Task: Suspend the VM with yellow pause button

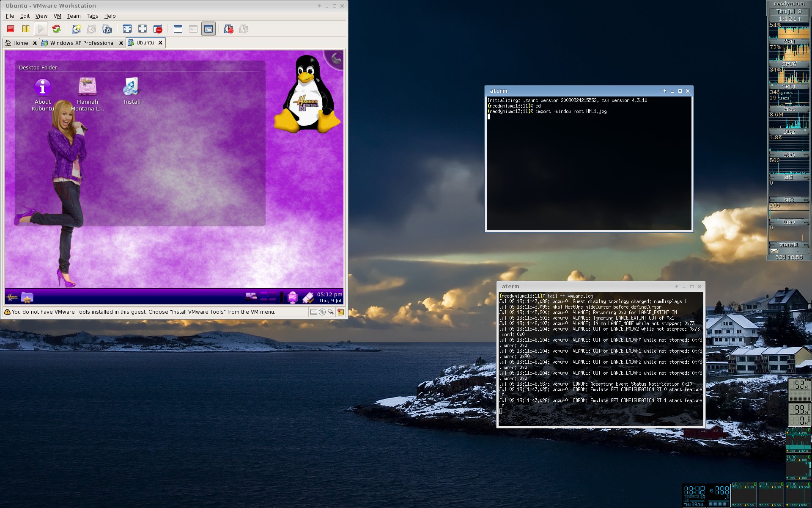Action: click(x=26, y=29)
